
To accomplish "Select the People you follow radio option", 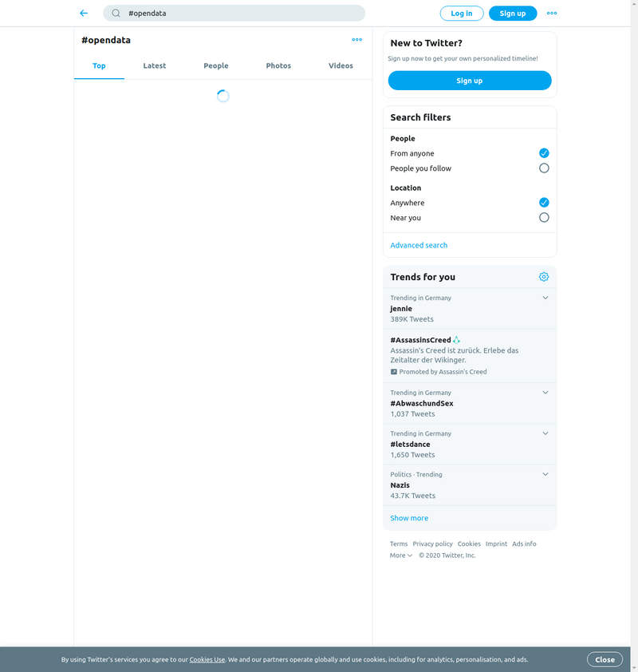I will pos(544,168).
